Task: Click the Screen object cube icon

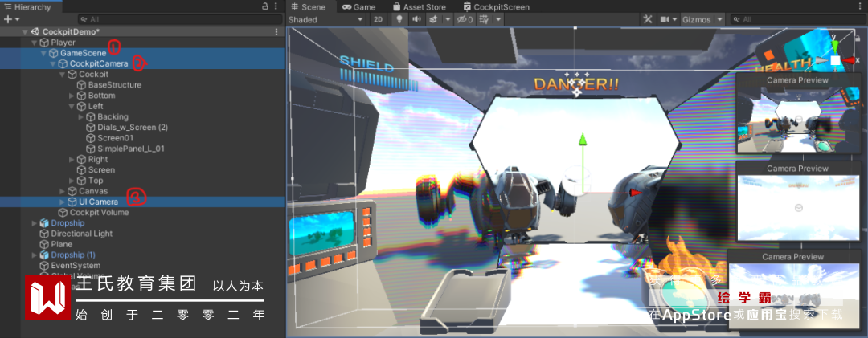Action: (81, 170)
